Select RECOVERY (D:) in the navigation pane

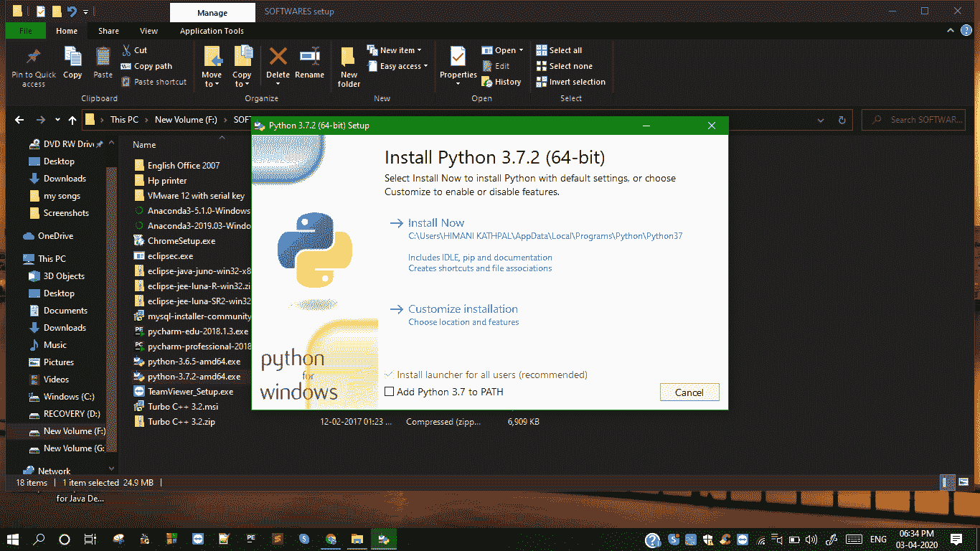pyautogui.click(x=72, y=414)
